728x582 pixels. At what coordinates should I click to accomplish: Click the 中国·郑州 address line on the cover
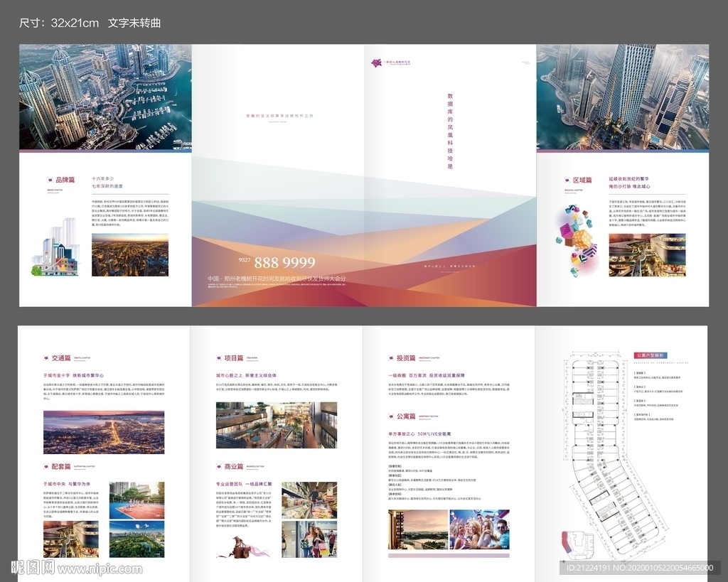click(x=277, y=279)
